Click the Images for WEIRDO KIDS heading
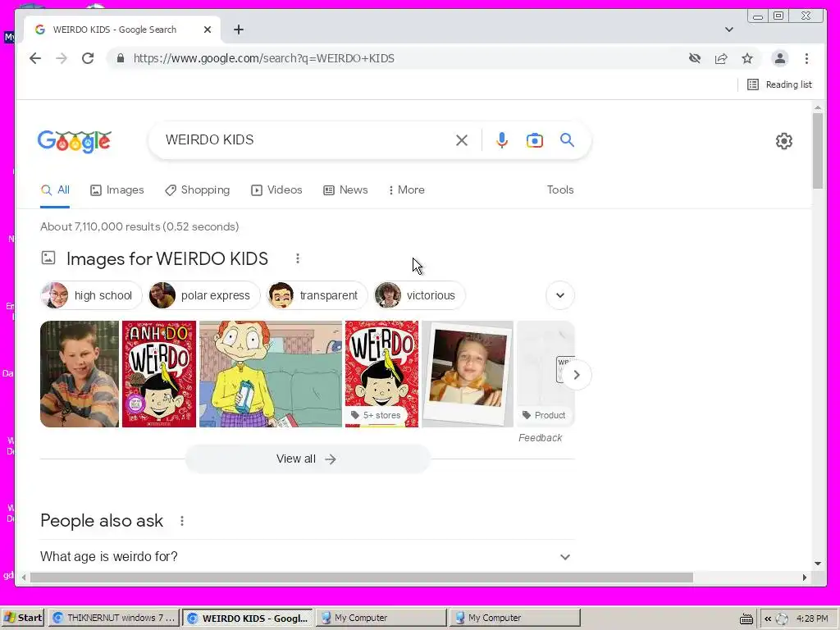This screenshot has height=630, width=840. 167,258
